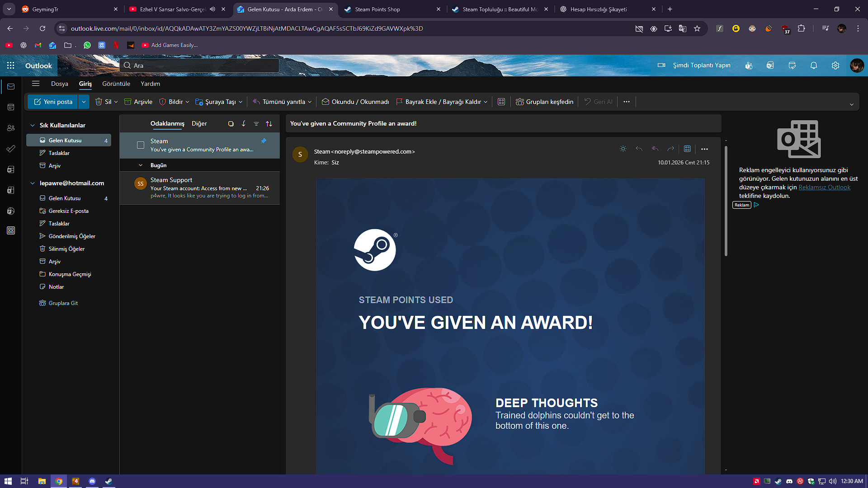Open the Chrome extensions puzzle icon

(x=801, y=28)
